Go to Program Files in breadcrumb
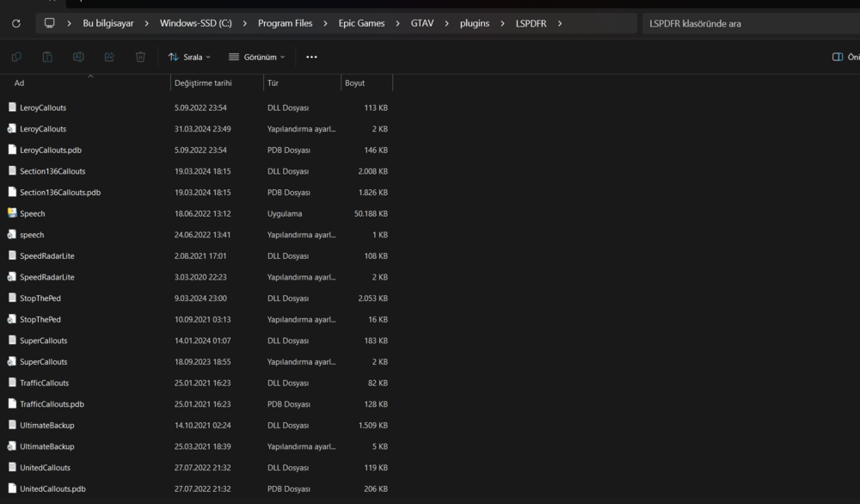 [x=286, y=23]
